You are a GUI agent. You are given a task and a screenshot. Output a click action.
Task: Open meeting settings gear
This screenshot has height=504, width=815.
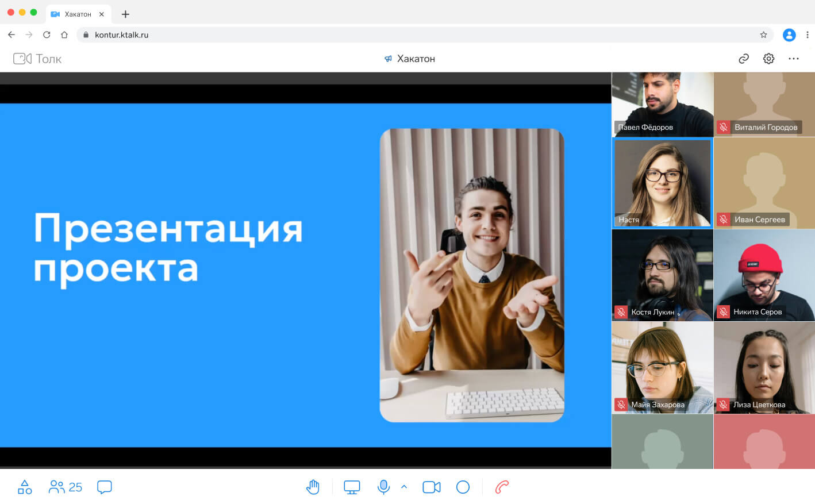pyautogui.click(x=768, y=59)
